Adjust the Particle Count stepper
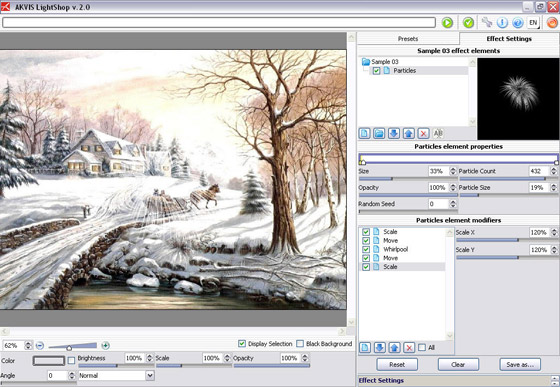 tap(554, 171)
